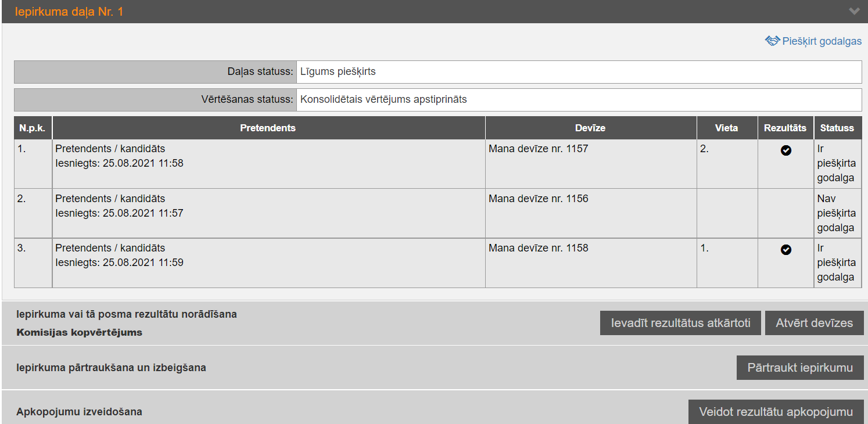Click the Iepirkuma daļa Nr. 1 header title

(69, 12)
